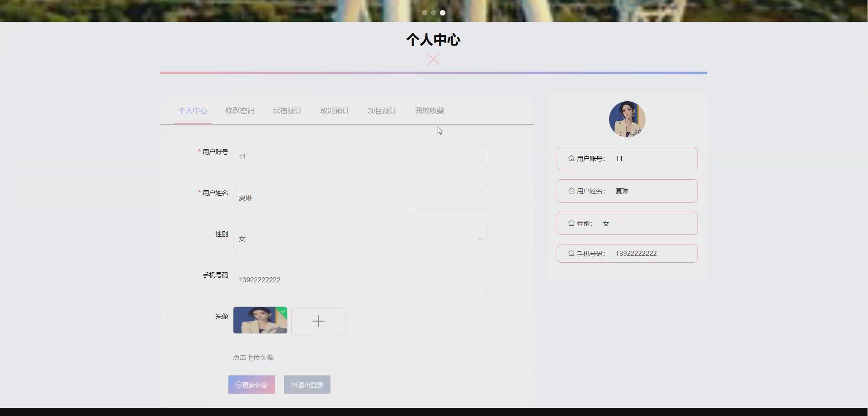Click the 手机号码 phone number input field
The width and height of the screenshot is (868, 416).
pos(360,280)
